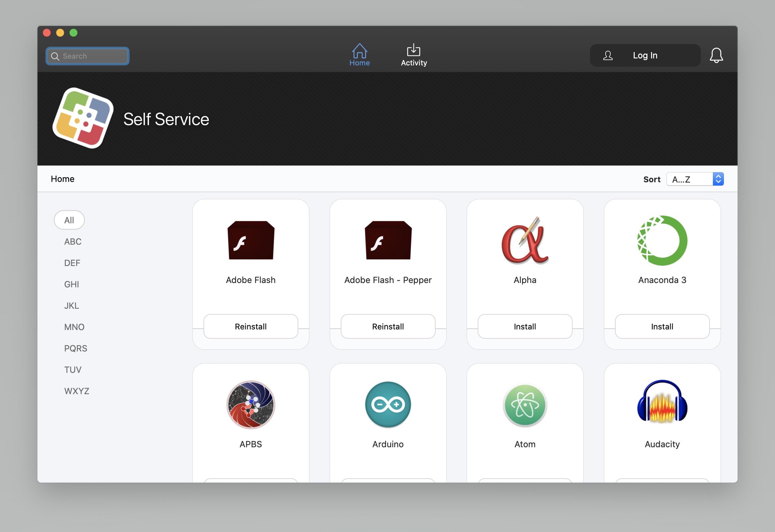Toggle the notification bell icon
775x532 pixels.
point(717,55)
